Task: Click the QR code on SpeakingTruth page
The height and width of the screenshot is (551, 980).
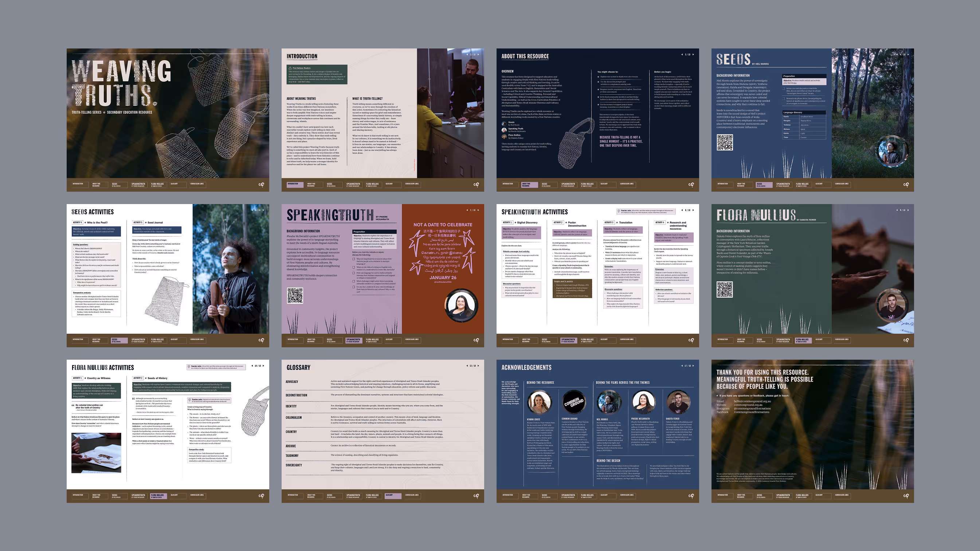Action: tap(294, 295)
